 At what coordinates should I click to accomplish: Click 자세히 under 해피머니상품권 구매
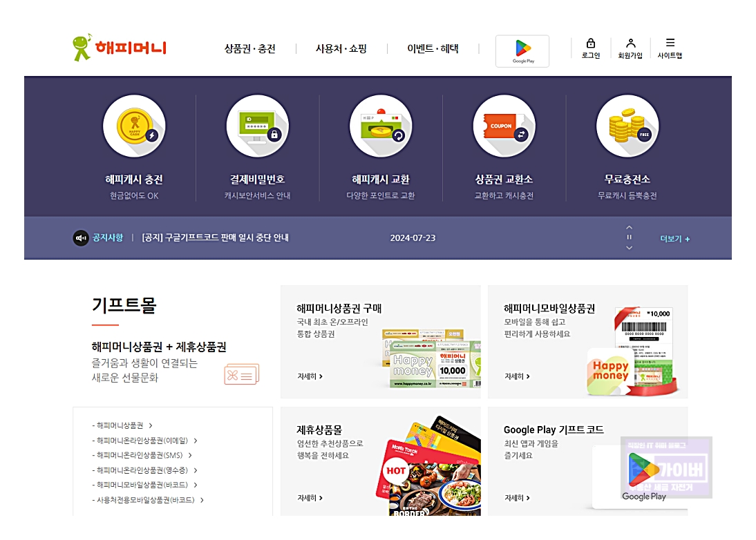pos(310,376)
